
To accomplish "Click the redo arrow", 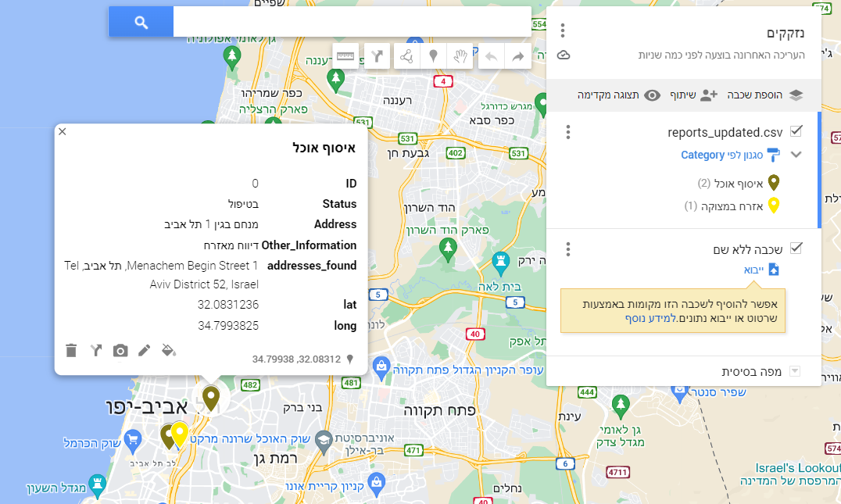I will coord(517,55).
